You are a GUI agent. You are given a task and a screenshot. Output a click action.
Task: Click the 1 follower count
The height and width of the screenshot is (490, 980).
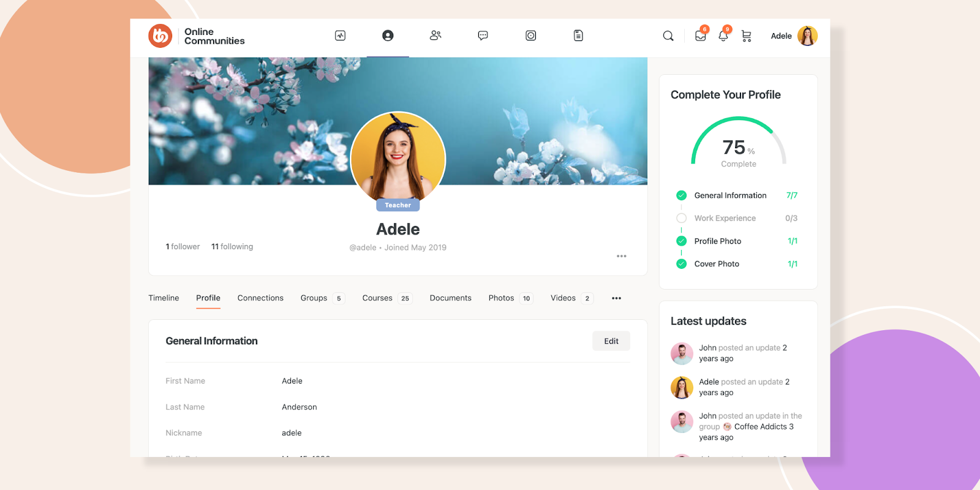(x=183, y=247)
